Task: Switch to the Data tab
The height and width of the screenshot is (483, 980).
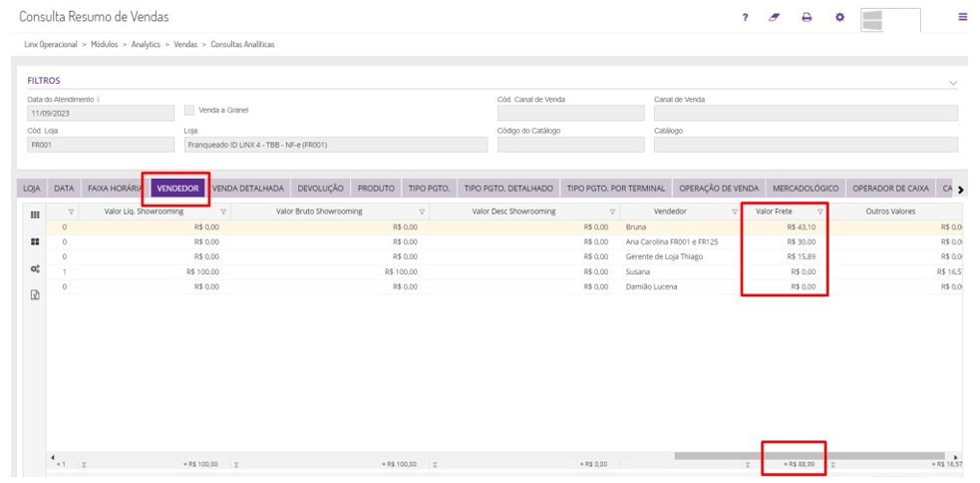Action: point(64,189)
